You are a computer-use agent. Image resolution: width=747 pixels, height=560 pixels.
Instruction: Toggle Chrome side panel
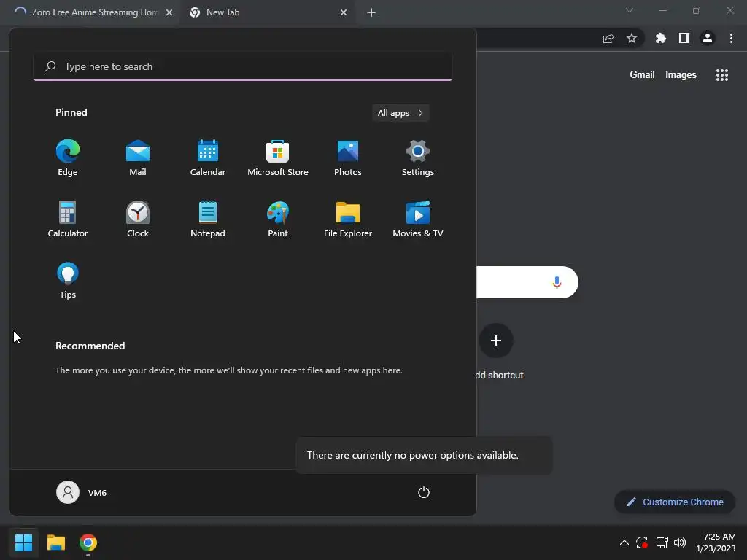(684, 38)
